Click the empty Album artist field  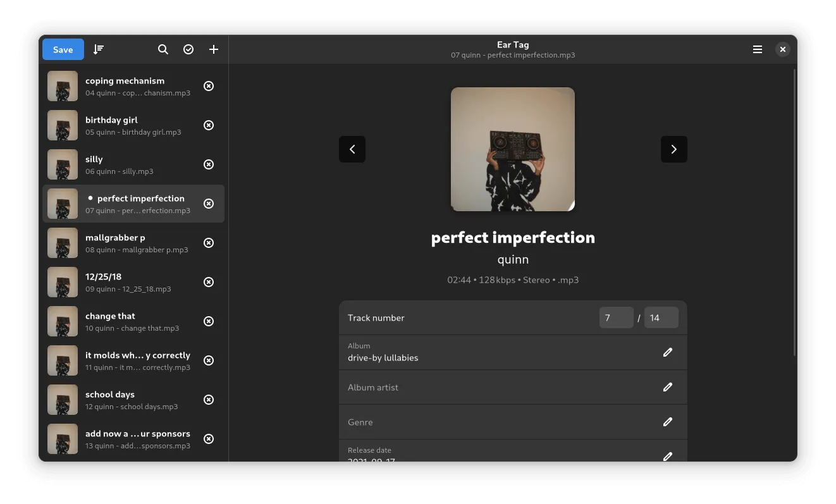(x=513, y=387)
